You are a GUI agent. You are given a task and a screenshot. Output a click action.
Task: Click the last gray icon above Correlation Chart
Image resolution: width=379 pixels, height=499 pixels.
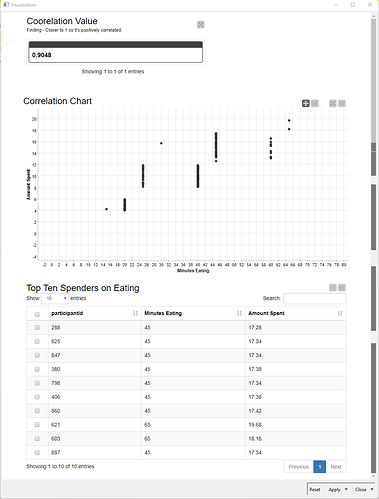point(342,103)
